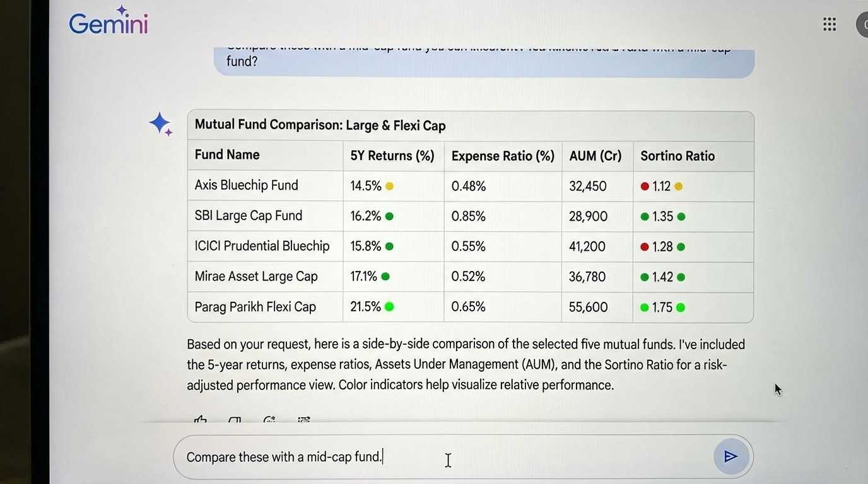
Task: Click the green dot beside Mirae Asset returns
Action: (385, 276)
